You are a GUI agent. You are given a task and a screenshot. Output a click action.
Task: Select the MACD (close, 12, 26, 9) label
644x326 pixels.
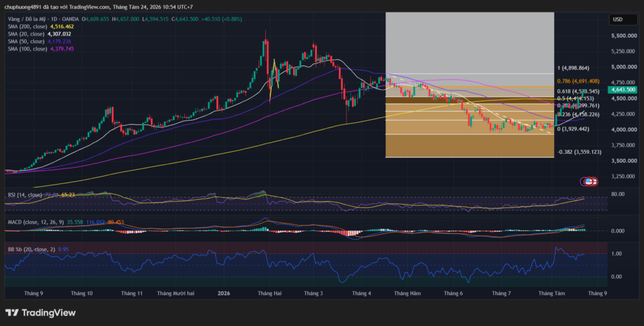36,222
